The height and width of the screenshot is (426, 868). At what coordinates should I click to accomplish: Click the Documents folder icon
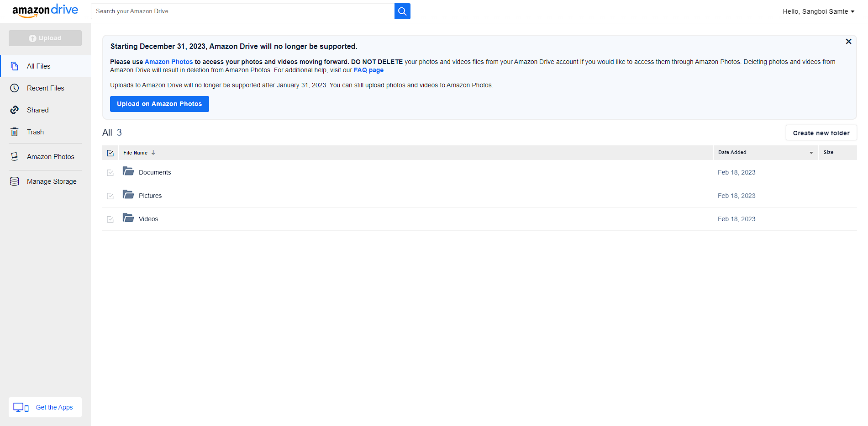pos(128,171)
